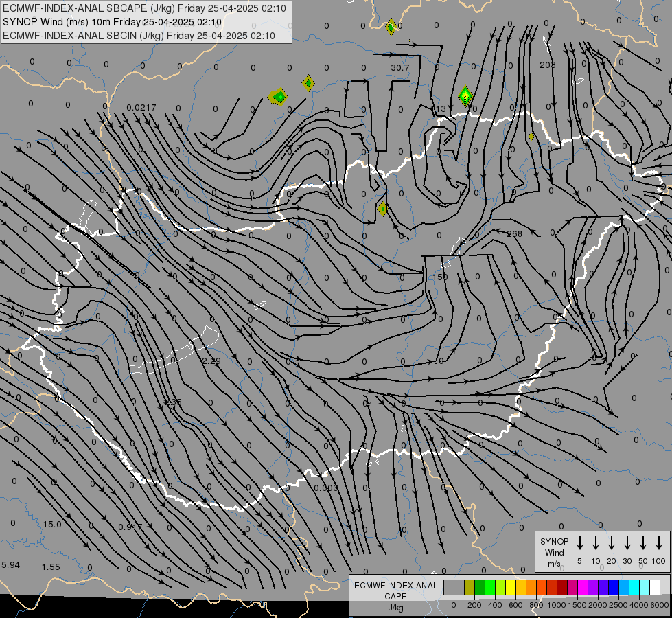Pick the sky blue swatch right of 2500 tick
This screenshot has width=672, height=618.
(623, 587)
